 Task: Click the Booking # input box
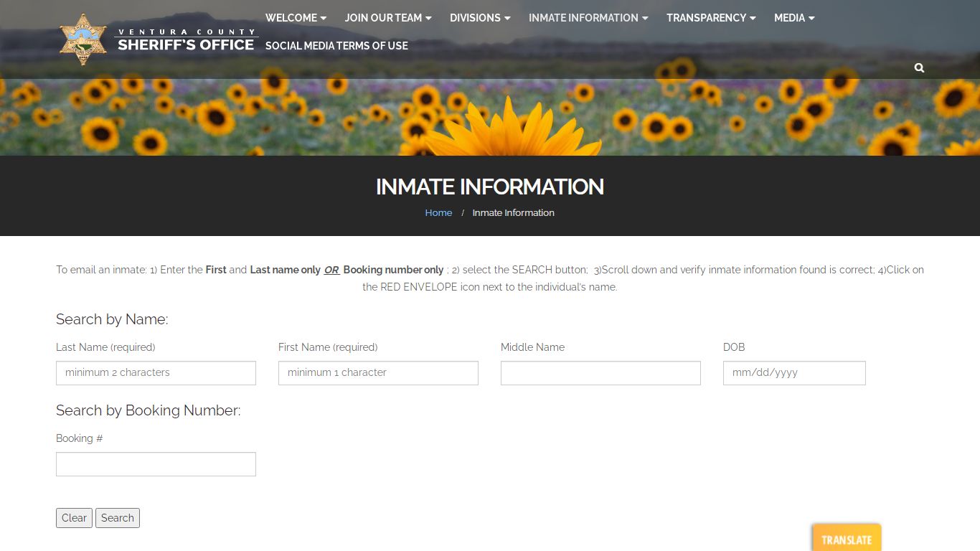tap(156, 464)
